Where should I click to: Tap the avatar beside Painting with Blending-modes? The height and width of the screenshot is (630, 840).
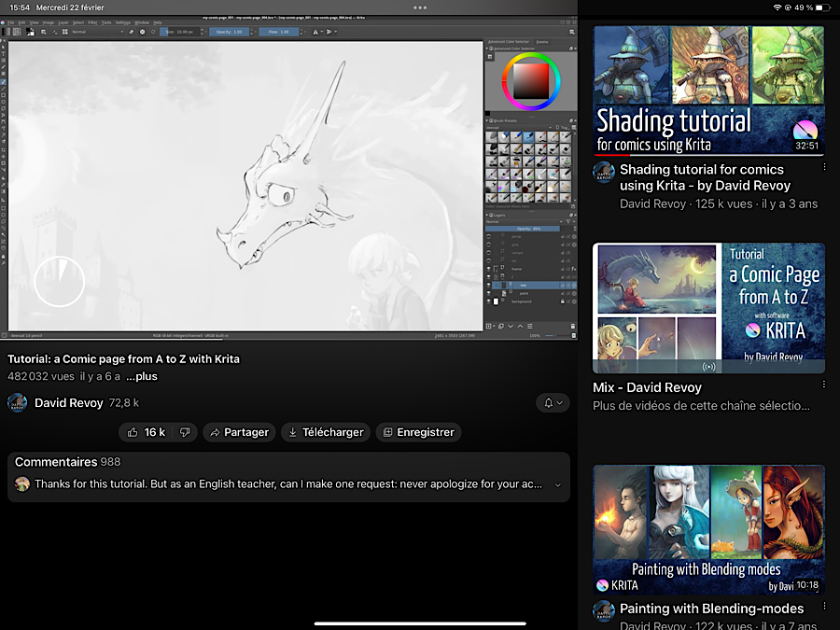pyautogui.click(x=603, y=611)
